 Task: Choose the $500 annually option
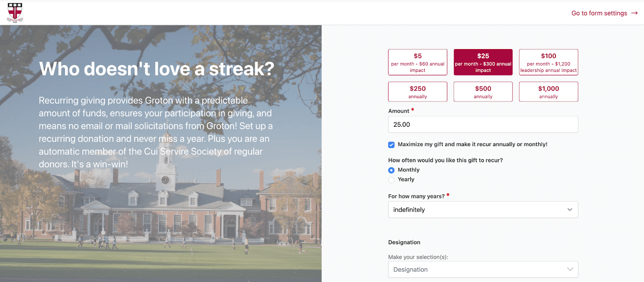[483, 92]
